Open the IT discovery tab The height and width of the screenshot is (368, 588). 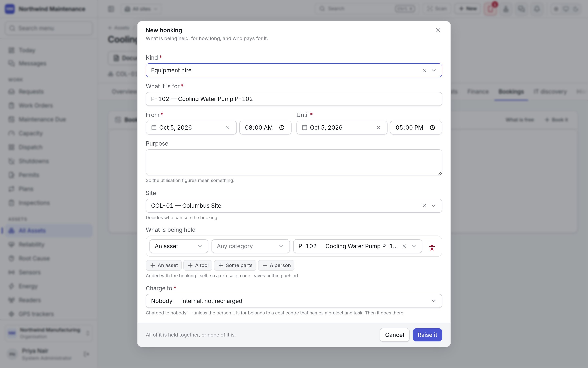(550, 92)
